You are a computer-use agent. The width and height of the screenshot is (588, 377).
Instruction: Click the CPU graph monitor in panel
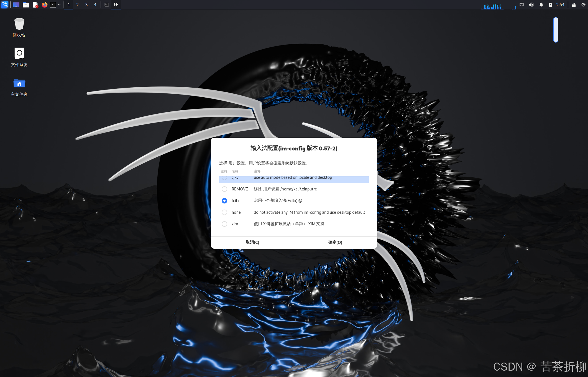pyautogui.click(x=499, y=6)
